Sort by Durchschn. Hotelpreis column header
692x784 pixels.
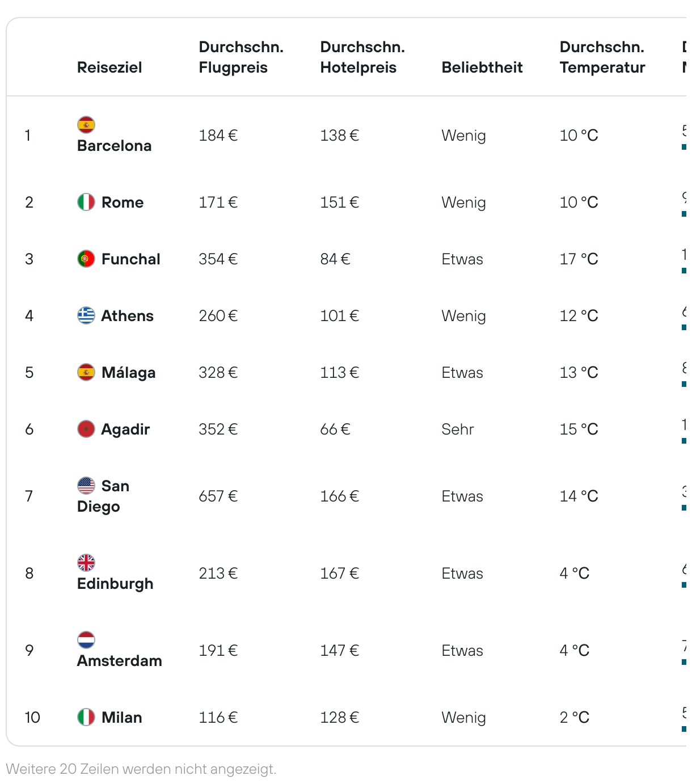tap(362, 57)
